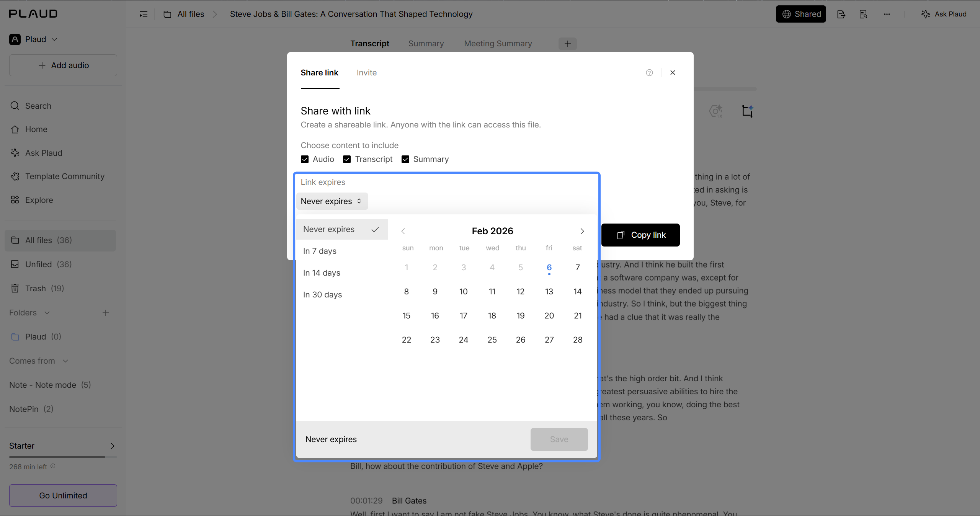This screenshot has height=516, width=980.
Task: Toggle the Transcript checkbox
Action: [x=347, y=159]
